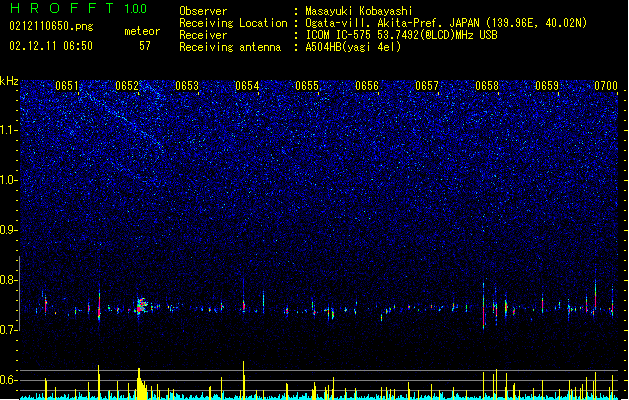Viewport: 629px width, 400px height.
Task: Click the 0.6 kHz axis label
Action: (9, 380)
